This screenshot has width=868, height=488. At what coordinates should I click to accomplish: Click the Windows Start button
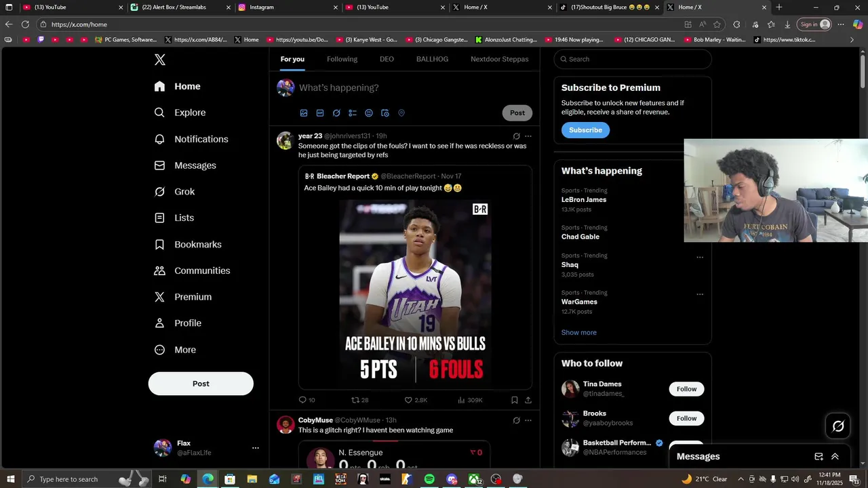9,479
